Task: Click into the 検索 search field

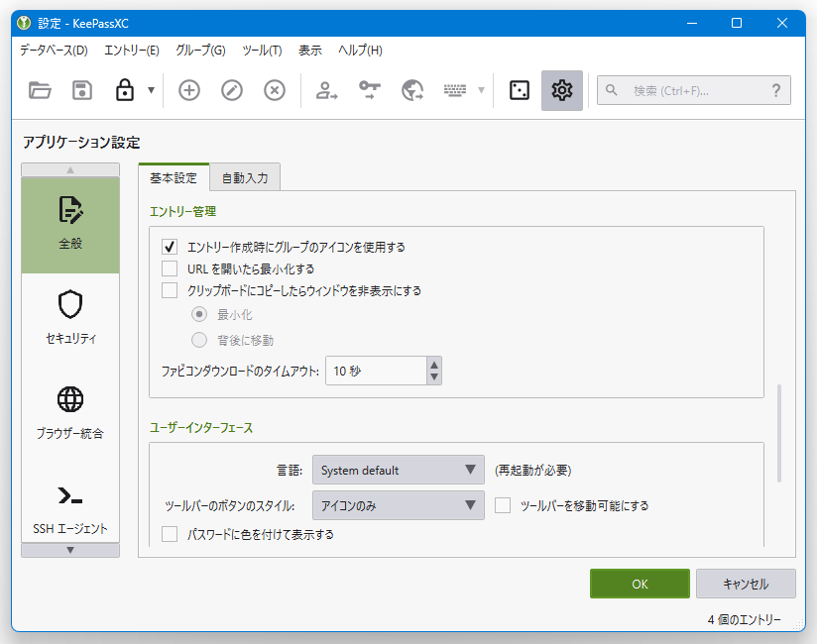Action: point(693,90)
